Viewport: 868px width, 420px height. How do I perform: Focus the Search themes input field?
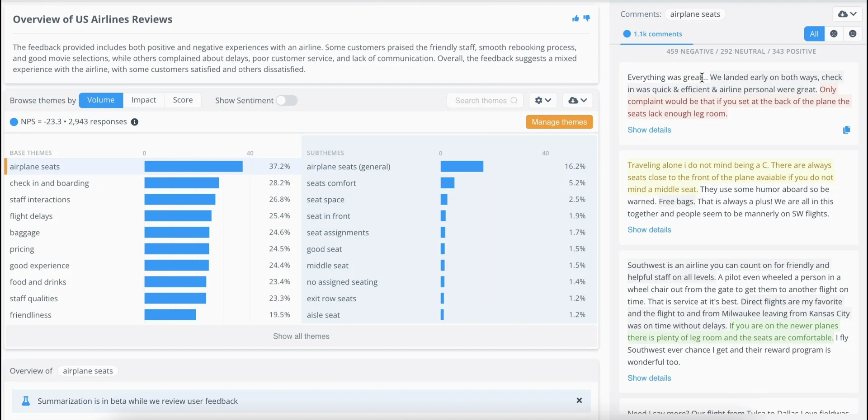(x=485, y=100)
